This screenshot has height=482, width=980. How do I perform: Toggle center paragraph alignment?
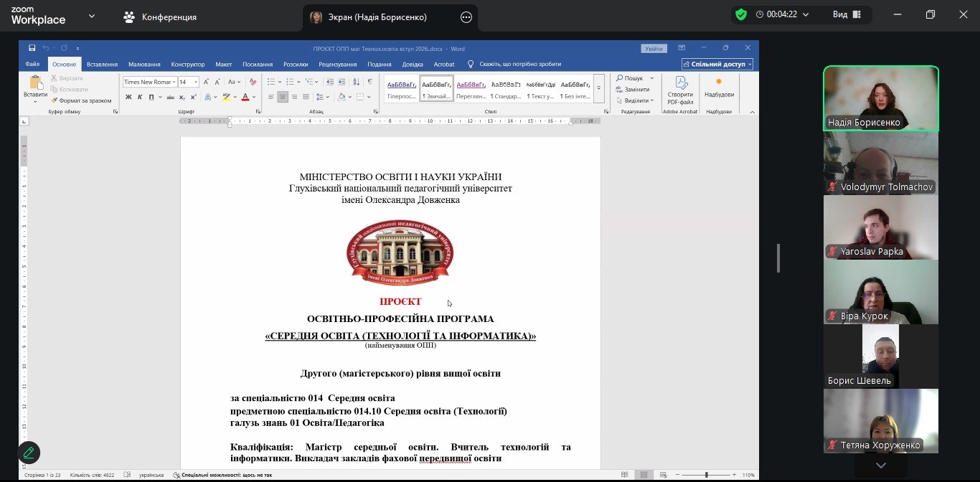283,97
